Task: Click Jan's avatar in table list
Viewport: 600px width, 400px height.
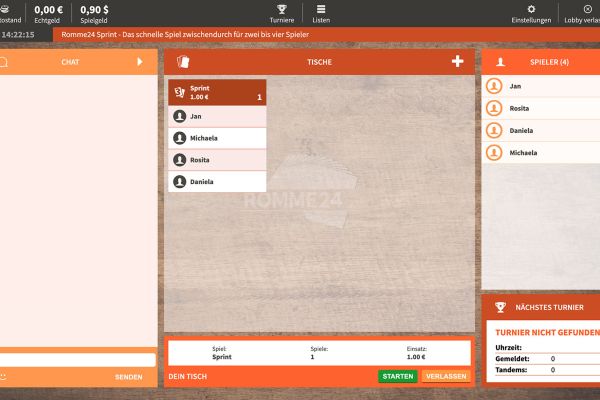Action: (x=180, y=116)
